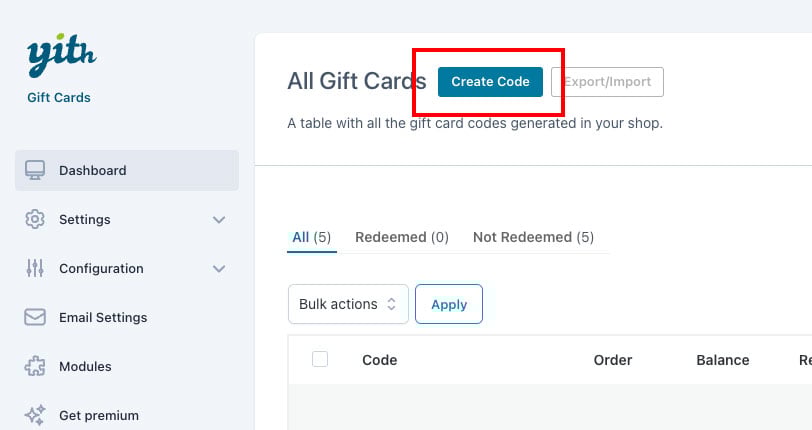Click the Email Settings envelope icon
812x430 pixels.
point(35,317)
